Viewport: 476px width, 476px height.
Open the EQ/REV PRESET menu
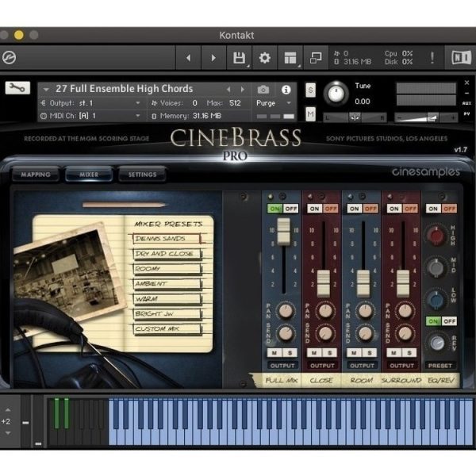(x=440, y=366)
